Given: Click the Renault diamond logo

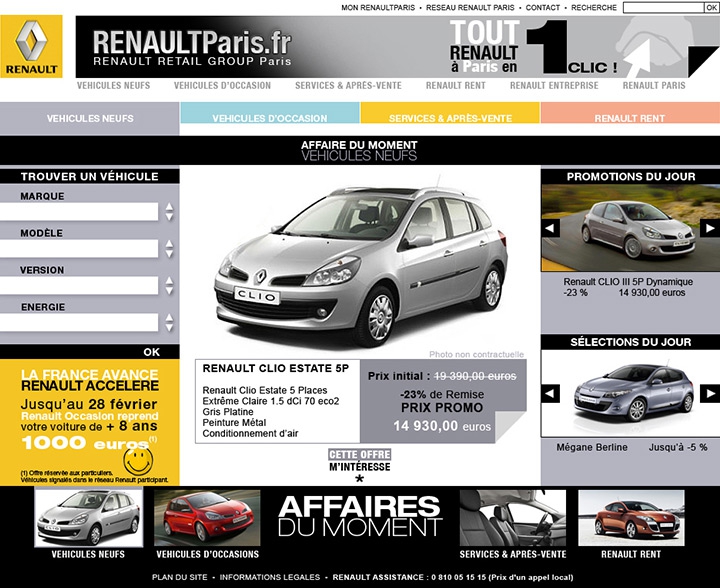Looking at the screenshot, I should (31, 46).
